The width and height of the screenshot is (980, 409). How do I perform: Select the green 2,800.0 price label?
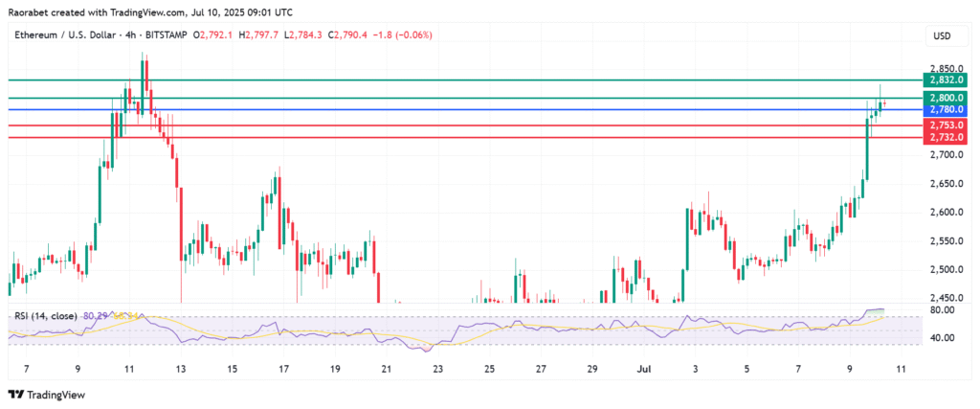(x=946, y=98)
